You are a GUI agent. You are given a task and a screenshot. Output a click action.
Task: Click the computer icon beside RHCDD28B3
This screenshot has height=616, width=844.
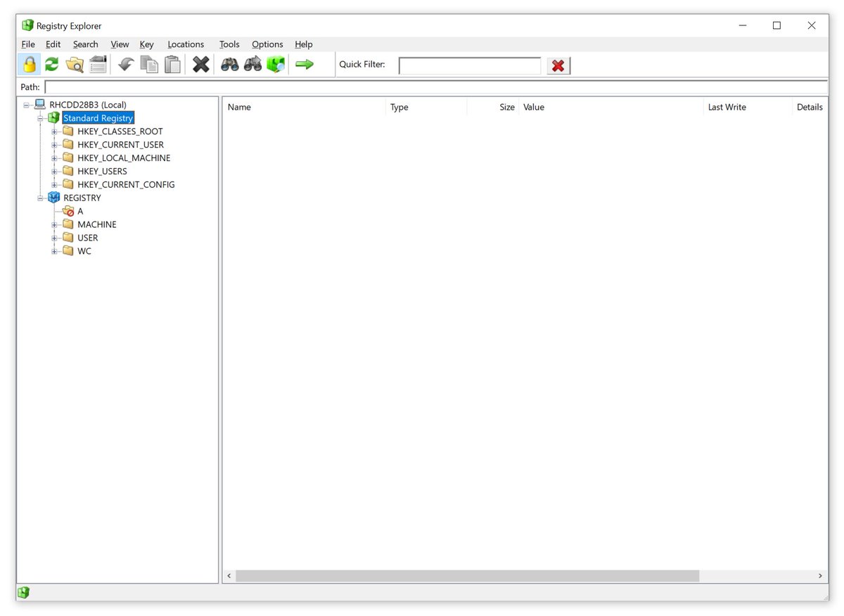40,105
